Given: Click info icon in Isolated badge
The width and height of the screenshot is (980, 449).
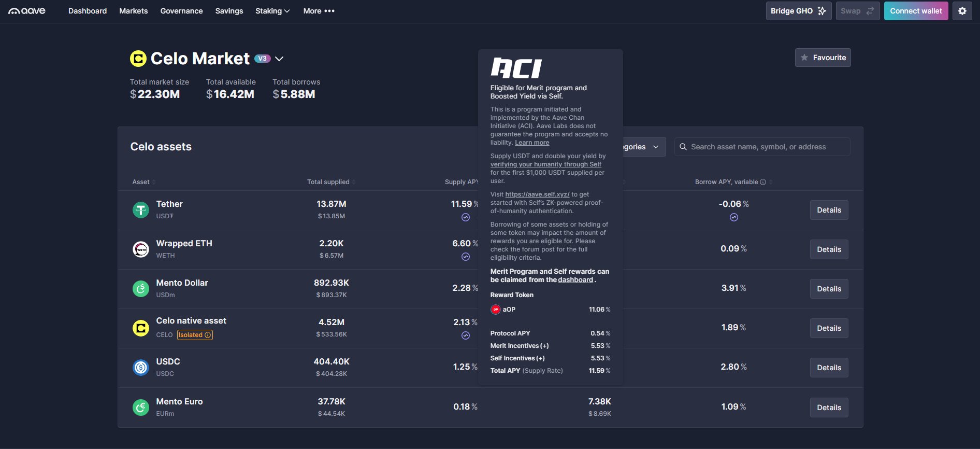Looking at the screenshot, I should point(208,335).
